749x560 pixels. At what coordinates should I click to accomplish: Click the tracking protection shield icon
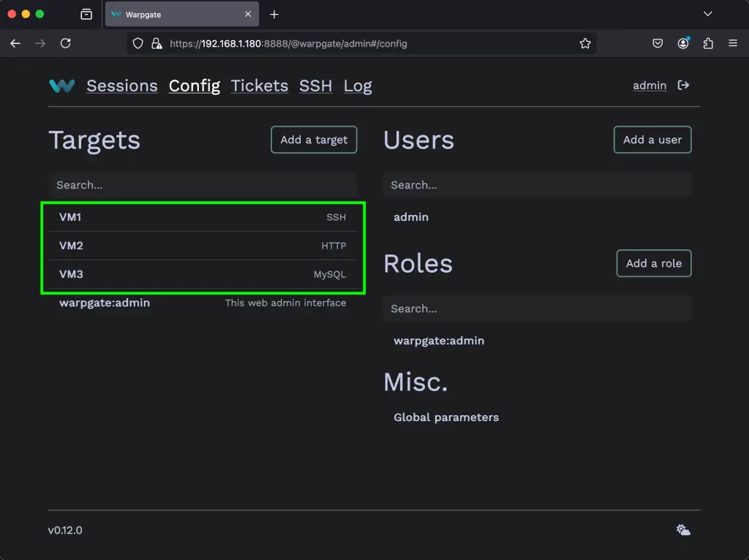(138, 43)
